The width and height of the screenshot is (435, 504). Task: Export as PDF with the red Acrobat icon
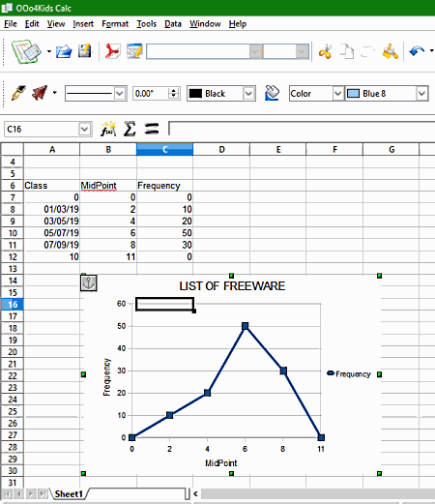click(112, 51)
